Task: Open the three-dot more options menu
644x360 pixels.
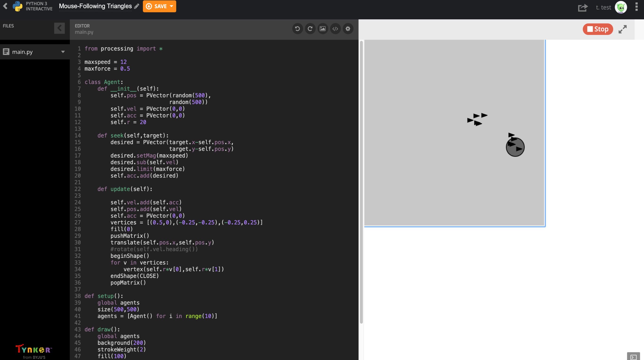Action: coord(636,7)
